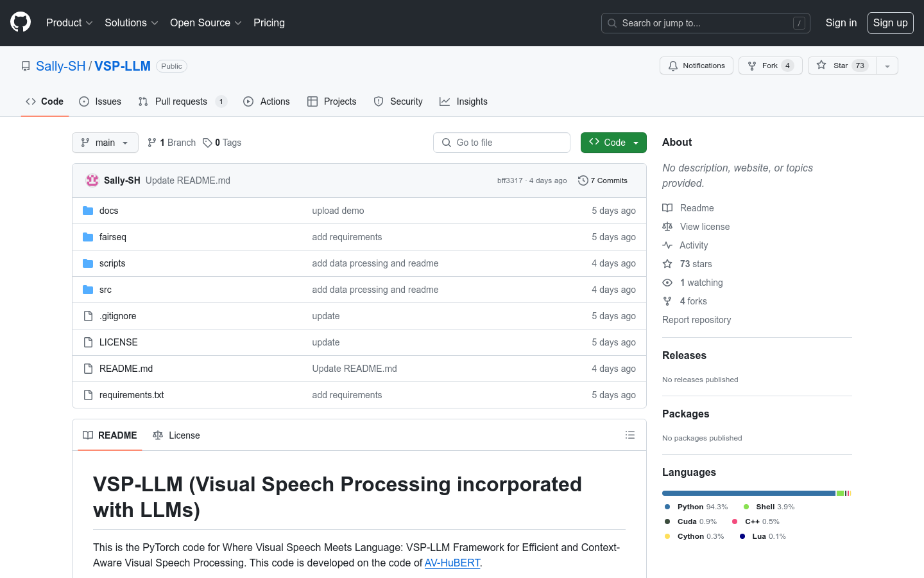Click the src folder icon
The height and width of the screenshot is (578, 924).
click(88, 290)
